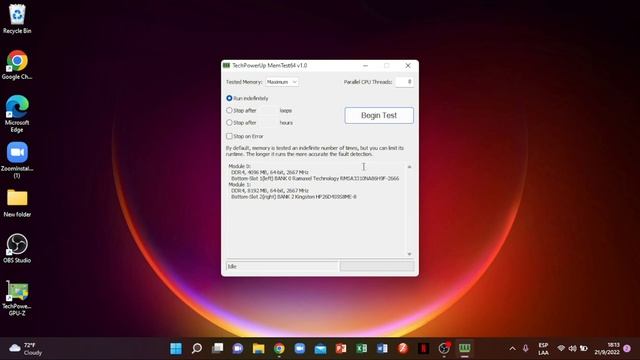Click the MemTest64 taskbar icon
The image size is (640, 360).
tap(465, 348)
